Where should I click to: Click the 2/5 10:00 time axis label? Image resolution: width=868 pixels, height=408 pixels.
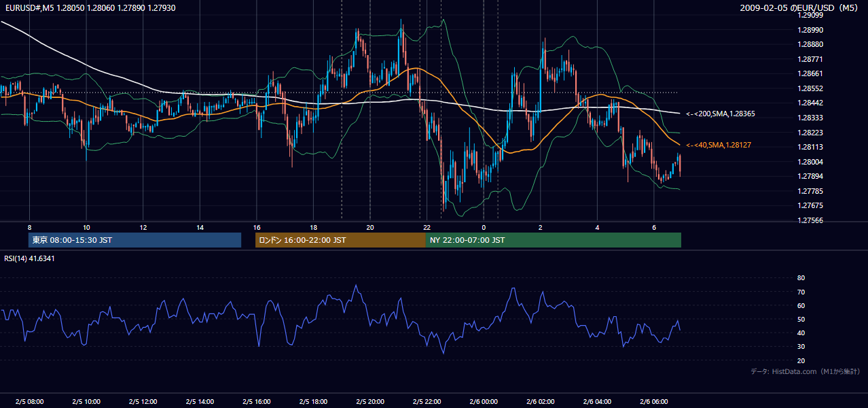(86, 402)
